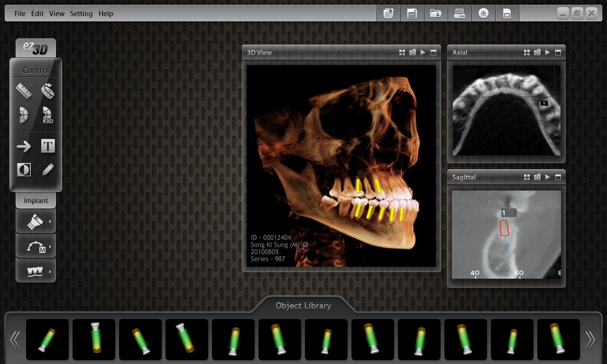Open the Setting menu
Viewport: 607px width, 364px height.
click(81, 14)
